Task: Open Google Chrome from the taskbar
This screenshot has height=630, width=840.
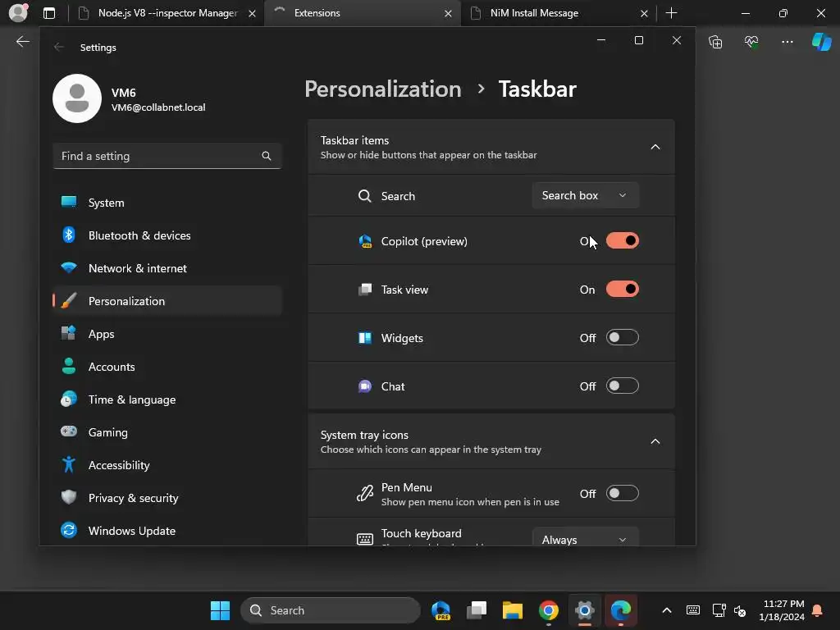Action: (x=549, y=610)
